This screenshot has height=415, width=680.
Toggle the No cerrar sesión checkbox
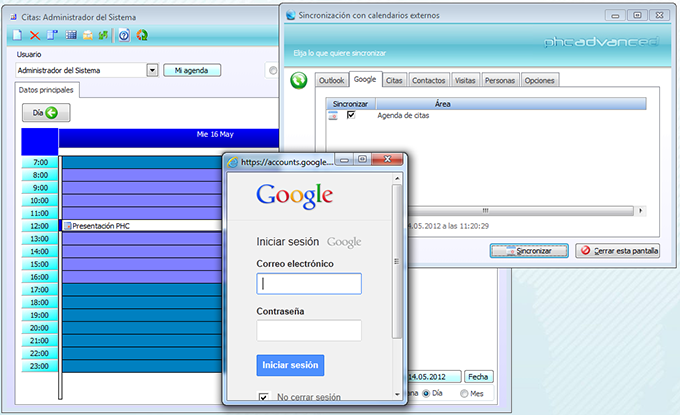tap(263, 397)
